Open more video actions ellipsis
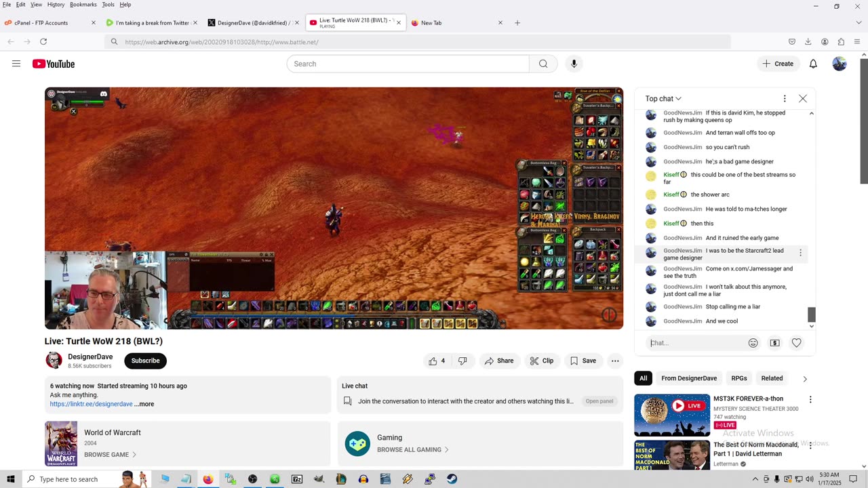The height and width of the screenshot is (488, 868). pyautogui.click(x=615, y=361)
